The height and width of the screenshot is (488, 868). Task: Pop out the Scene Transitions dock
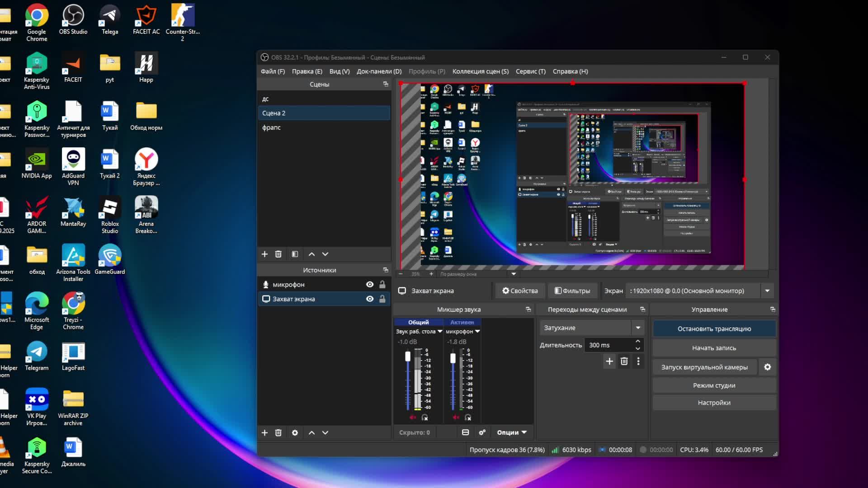point(642,309)
